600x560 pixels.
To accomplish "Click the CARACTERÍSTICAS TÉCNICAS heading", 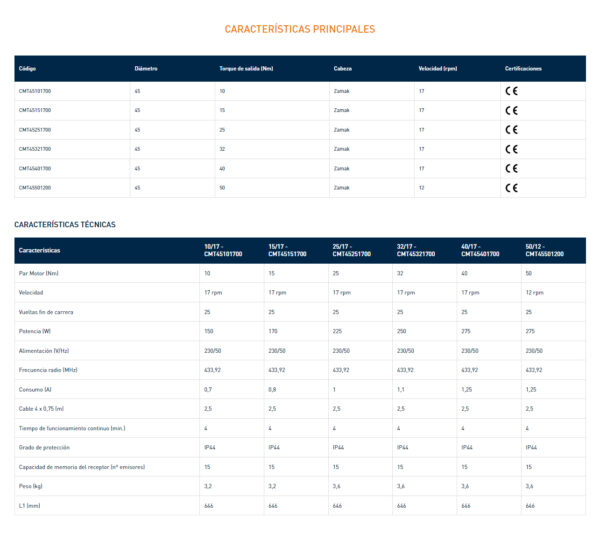I will coord(65,224).
